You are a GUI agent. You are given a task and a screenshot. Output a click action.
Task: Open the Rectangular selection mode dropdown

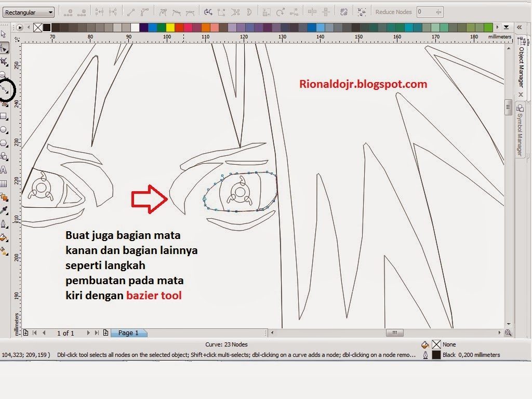(x=29, y=12)
